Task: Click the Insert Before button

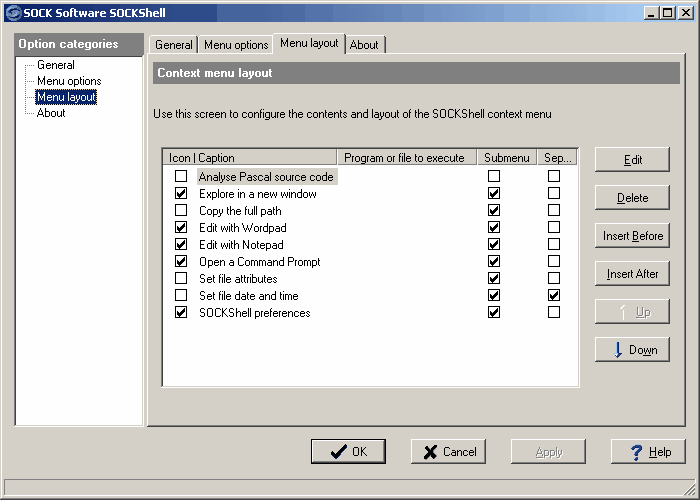Action: pyautogui.click(x=632, y=236)
